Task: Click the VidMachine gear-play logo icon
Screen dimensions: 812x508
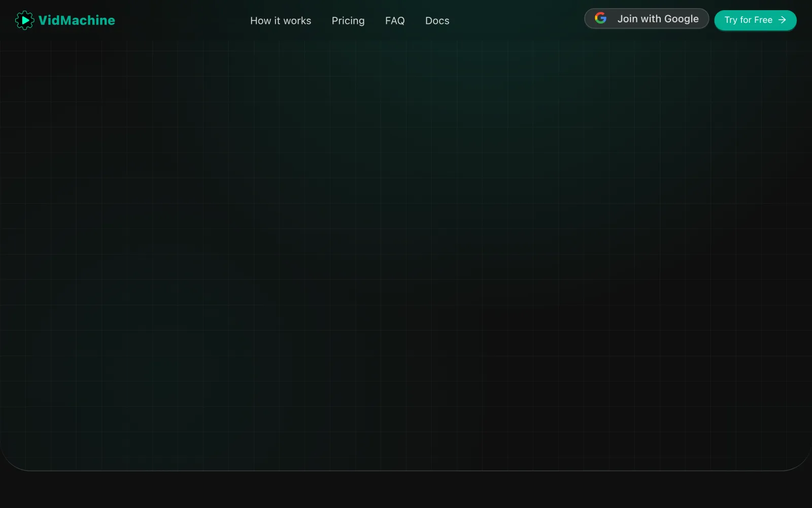Action: click(x=24, y=20)
